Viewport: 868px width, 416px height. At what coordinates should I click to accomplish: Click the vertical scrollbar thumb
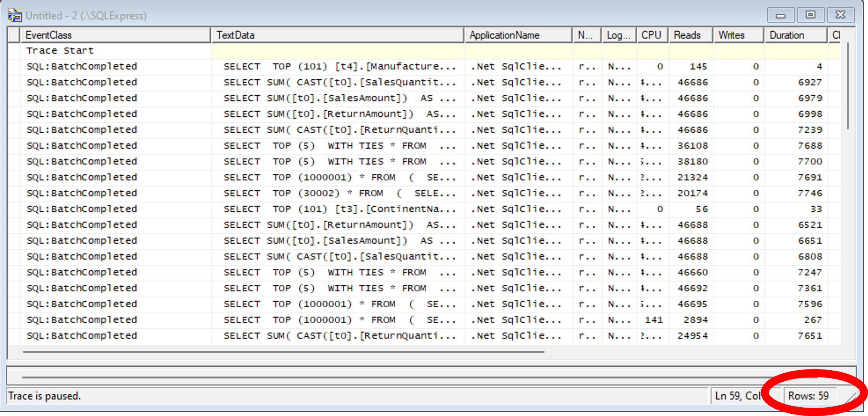[x=847, y=86]
